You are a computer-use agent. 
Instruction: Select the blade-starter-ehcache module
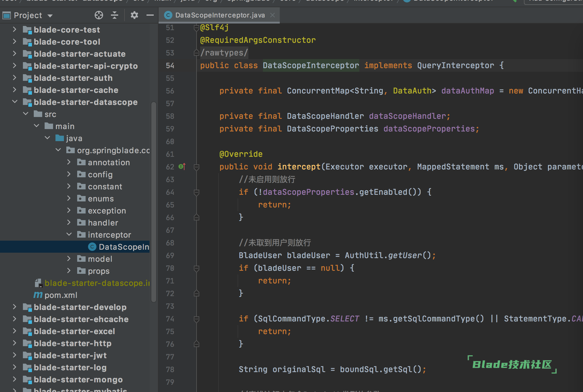point(81,319)
